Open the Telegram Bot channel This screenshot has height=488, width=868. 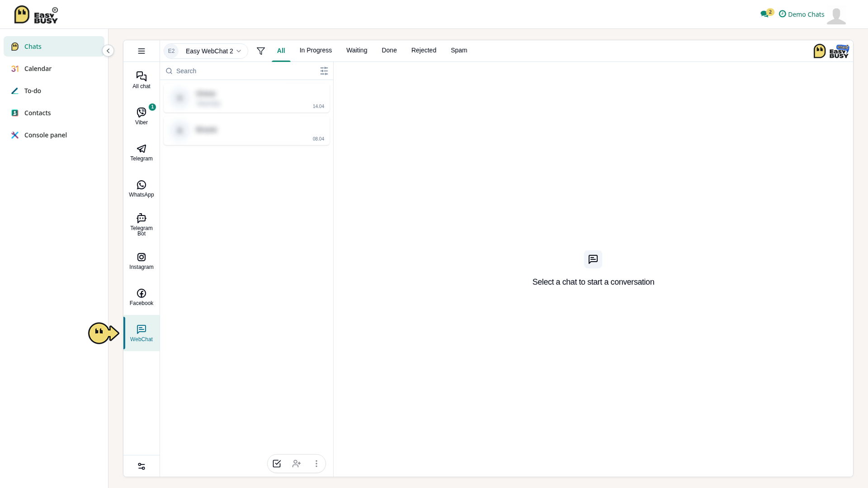(x=142, y=225)
